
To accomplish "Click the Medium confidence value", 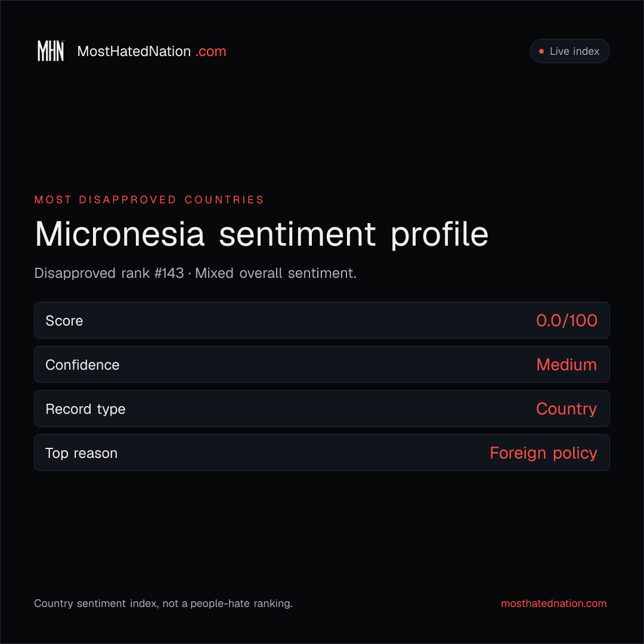I will coord(566,365).
